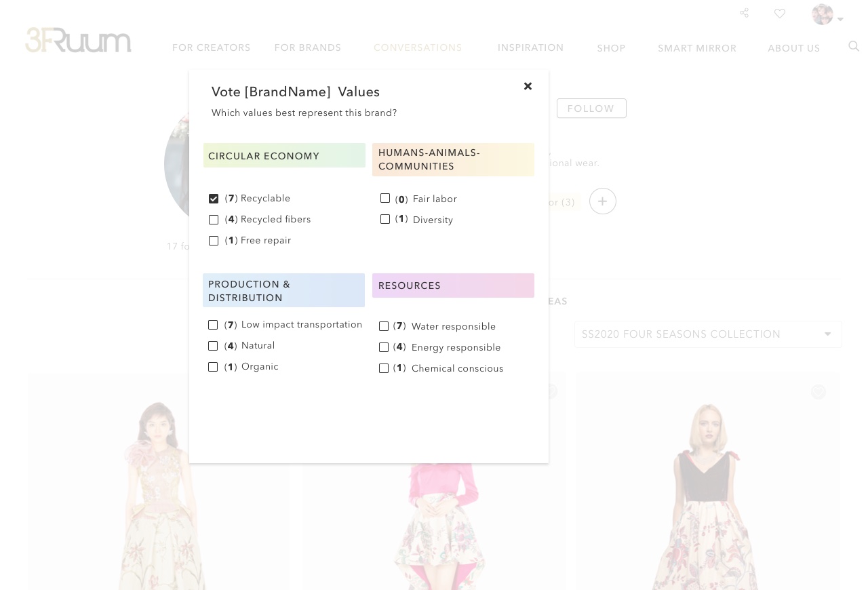Check the Diversity checkbox

click(x=385, y=219)
